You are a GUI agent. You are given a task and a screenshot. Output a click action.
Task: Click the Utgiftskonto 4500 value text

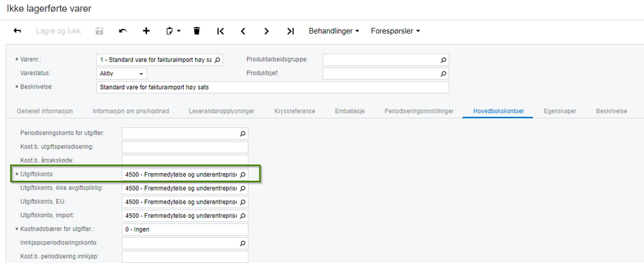coord(181,175)
